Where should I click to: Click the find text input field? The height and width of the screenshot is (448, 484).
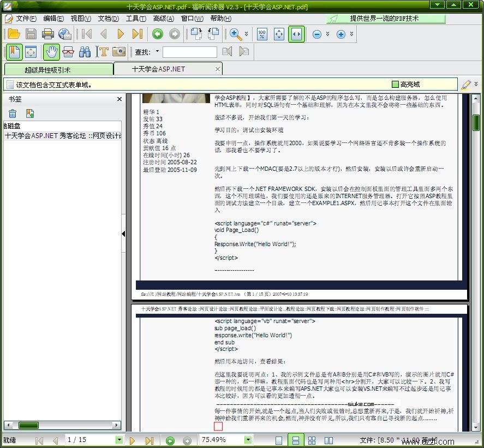click(190, 52)
